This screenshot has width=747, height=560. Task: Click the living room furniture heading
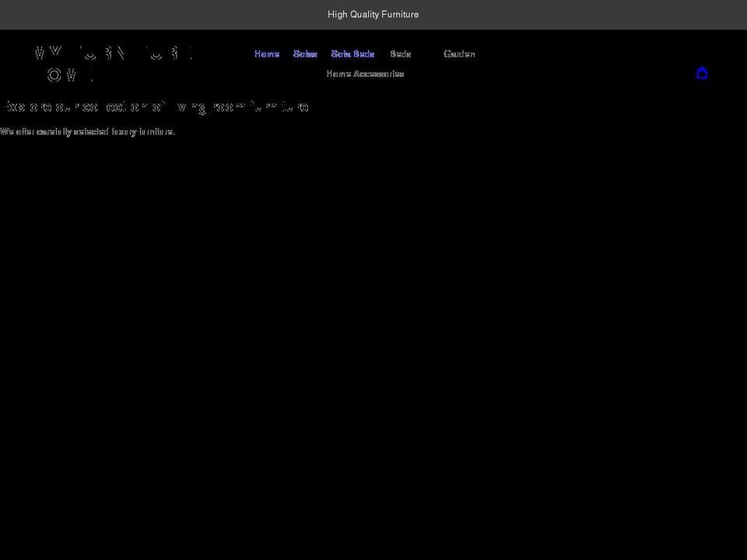click(x=156, y=107)
